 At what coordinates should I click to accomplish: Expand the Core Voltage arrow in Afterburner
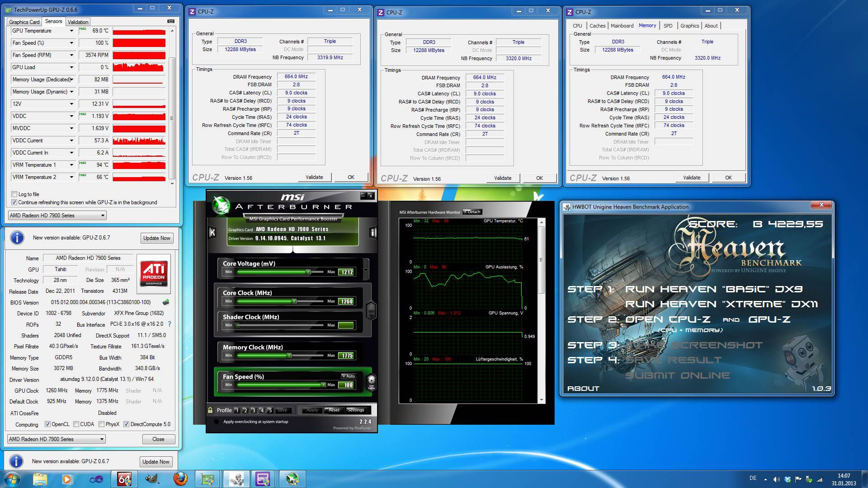click(x=366, y=270)
